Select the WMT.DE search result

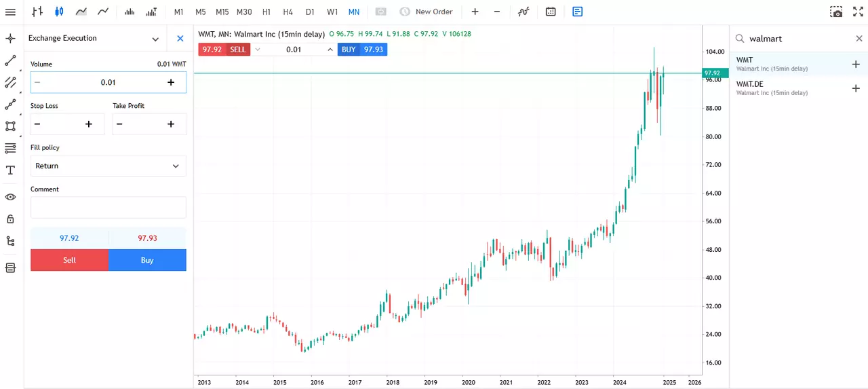click(799, 88)
